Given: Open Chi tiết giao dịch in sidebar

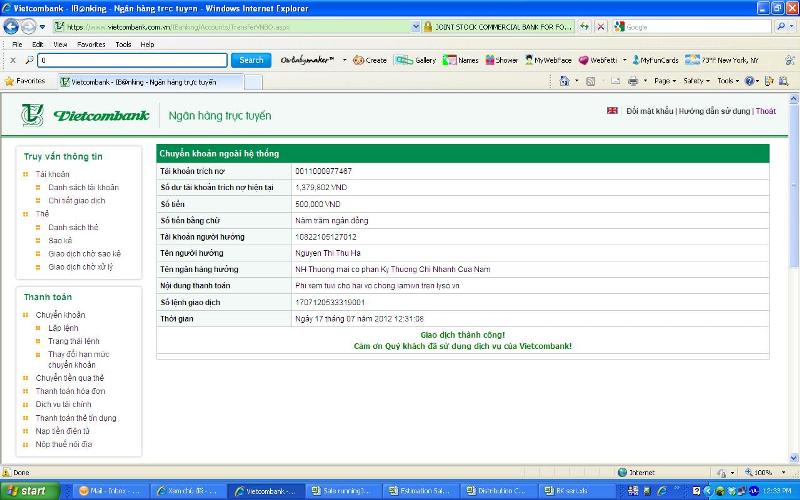Looking at the screenshot, I should [77, 201].
